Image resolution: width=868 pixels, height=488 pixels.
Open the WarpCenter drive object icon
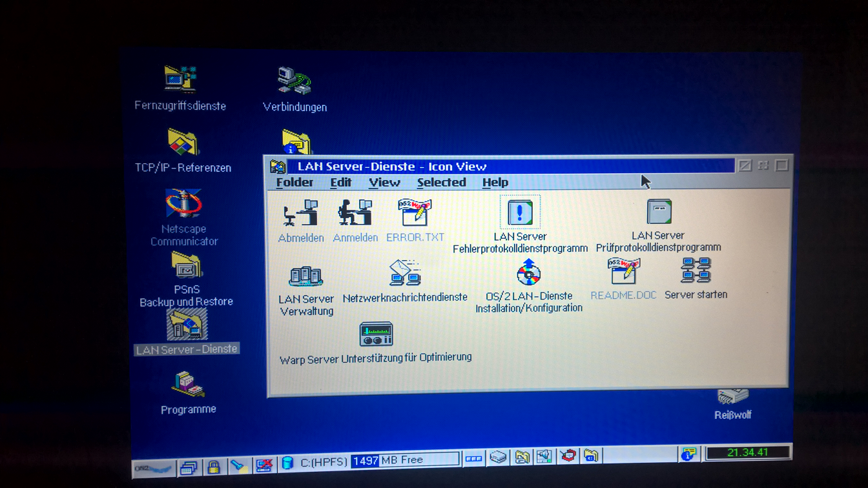tap(498, 458)
